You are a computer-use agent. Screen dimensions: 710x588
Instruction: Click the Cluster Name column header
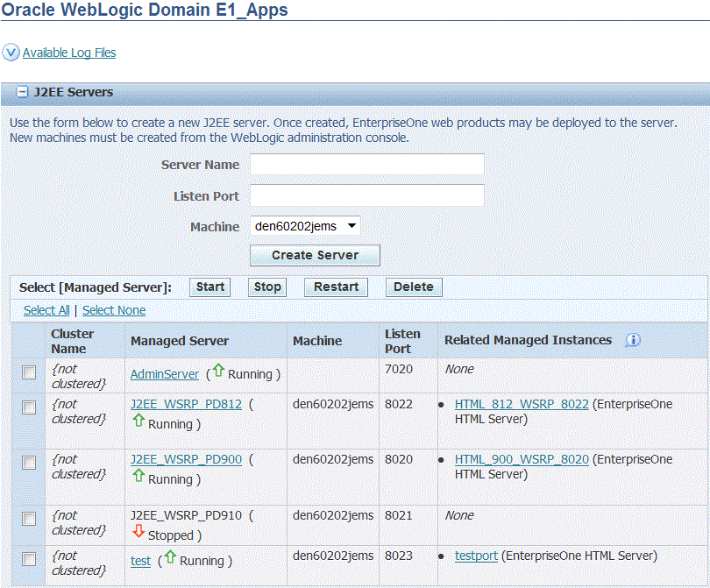(x=73, y=341)
